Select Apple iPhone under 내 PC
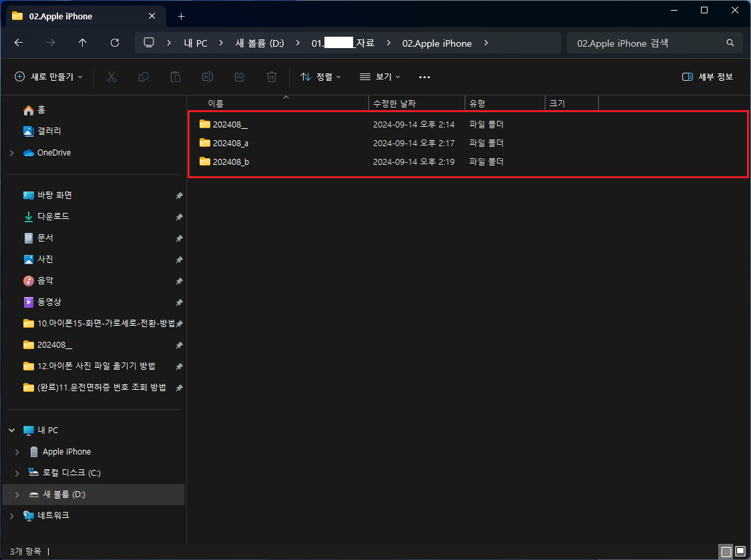This screenshot has width=751, height=560. (60, 452)
